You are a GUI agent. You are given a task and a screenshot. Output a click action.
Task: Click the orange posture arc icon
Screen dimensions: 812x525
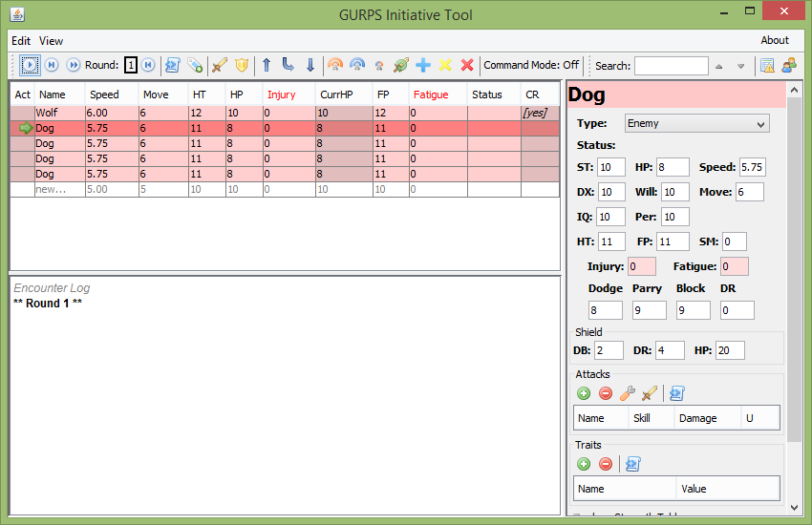(x=335, y=65)
